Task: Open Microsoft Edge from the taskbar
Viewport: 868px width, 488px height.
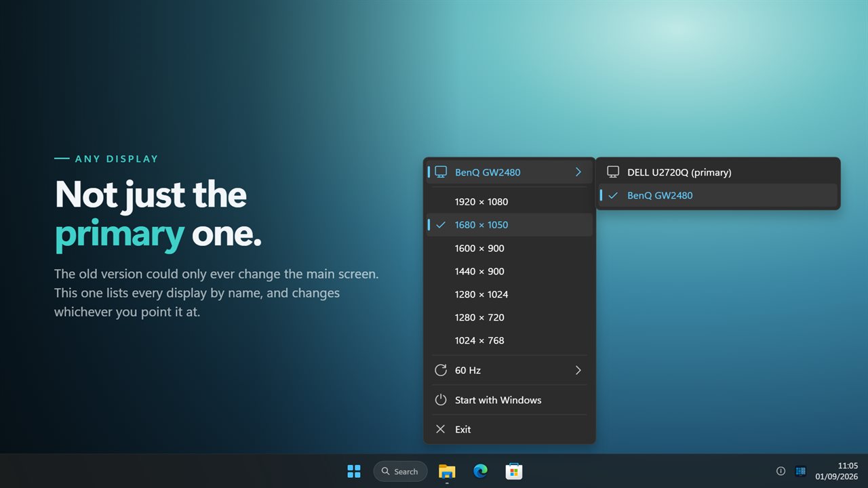Action: tap(480, 471)
